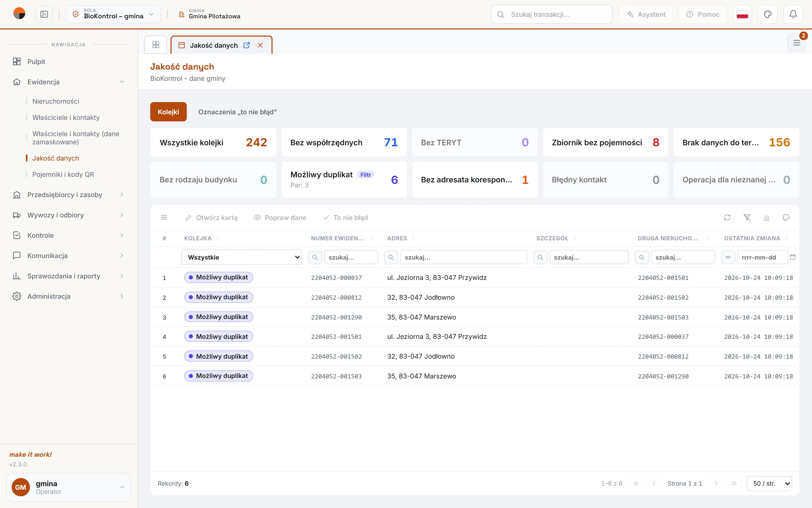Click the equals operator icon for date filter
The image size is (812, 508).
(x=728, y=257)
